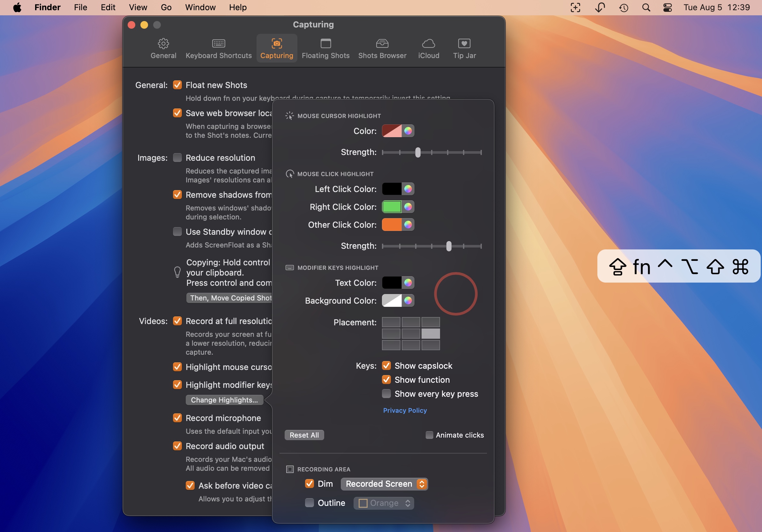Click the Capturing tab
The width and height of the screenshot is (762, 532).
pos(276,48)
